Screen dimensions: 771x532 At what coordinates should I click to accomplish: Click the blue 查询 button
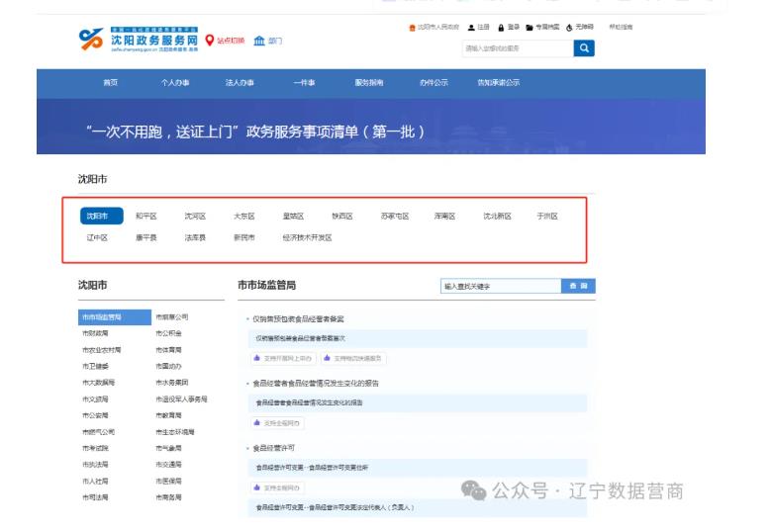tap(578, 286)
